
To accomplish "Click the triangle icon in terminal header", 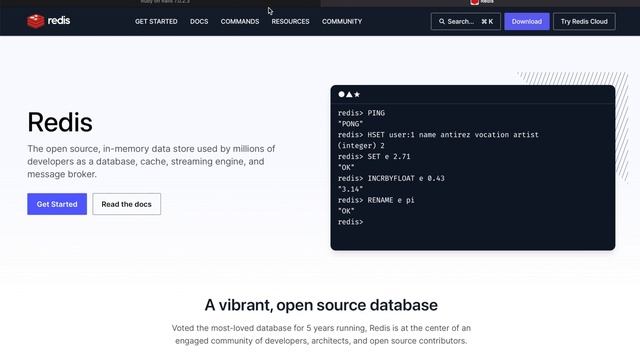I will point(349,94).
